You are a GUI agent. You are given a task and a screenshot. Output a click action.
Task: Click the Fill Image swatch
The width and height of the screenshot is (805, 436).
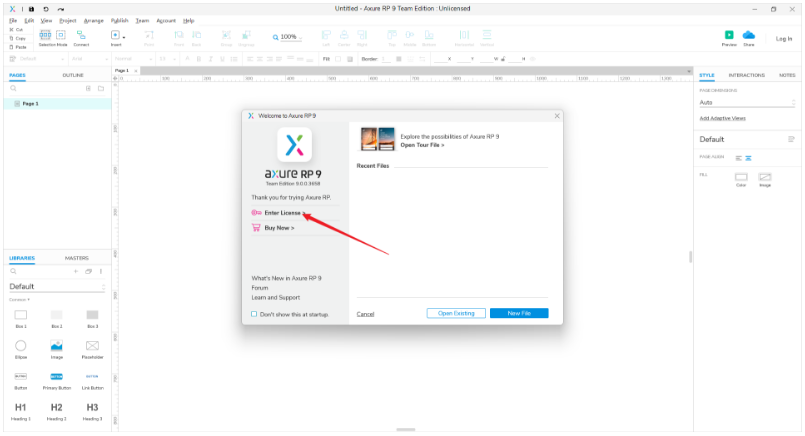[765, 177]
